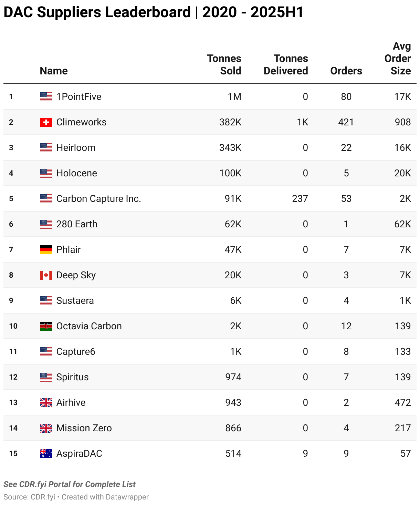Click Heirloom's 343K tonnes sold value
420x505 pixels.
(230, 148)
